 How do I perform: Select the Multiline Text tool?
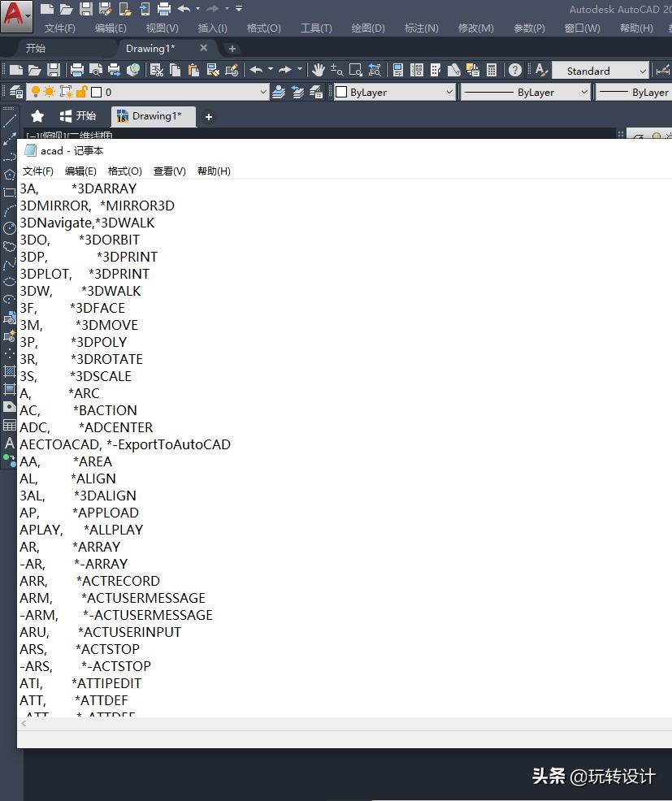9,443
